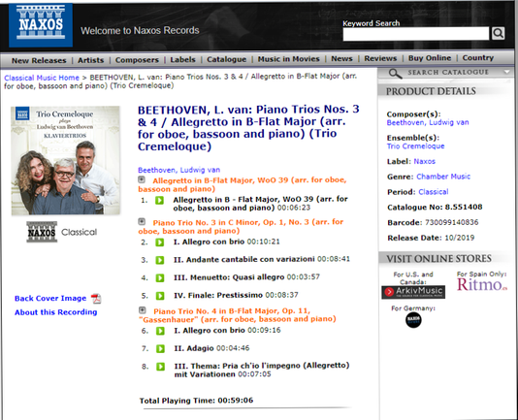Play track 2 Allegro con brio 10:21
The image size is (518, 420).
click(159, 242)
